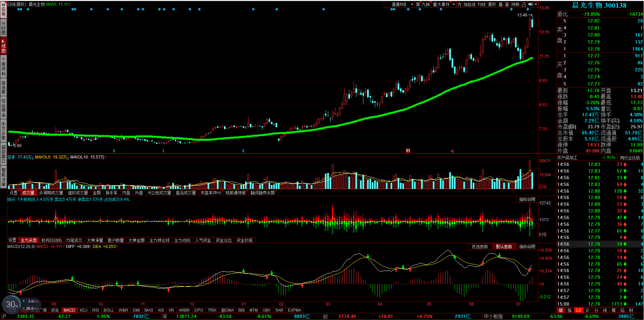Select the 筹 chip distribution icon
The width and height of the screenshot is (644, 320).
click(x=614, y=310)
